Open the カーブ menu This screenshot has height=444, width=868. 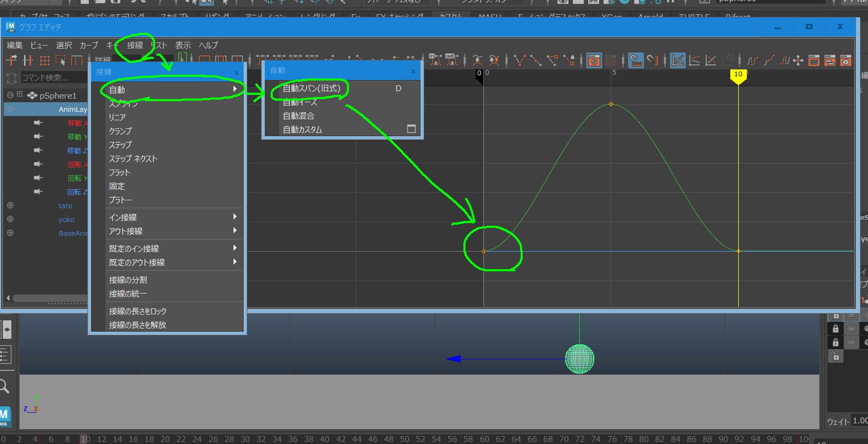(89, 45)
